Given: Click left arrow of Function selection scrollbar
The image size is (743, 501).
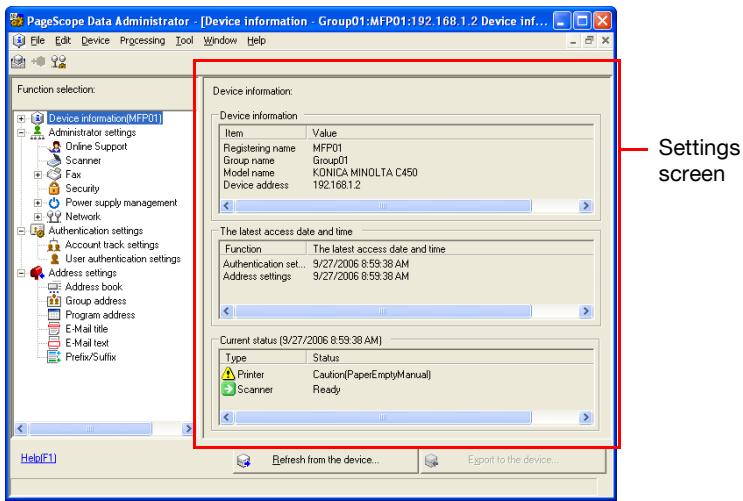Looking at the screenshot, I should click(x=20, y=428).
